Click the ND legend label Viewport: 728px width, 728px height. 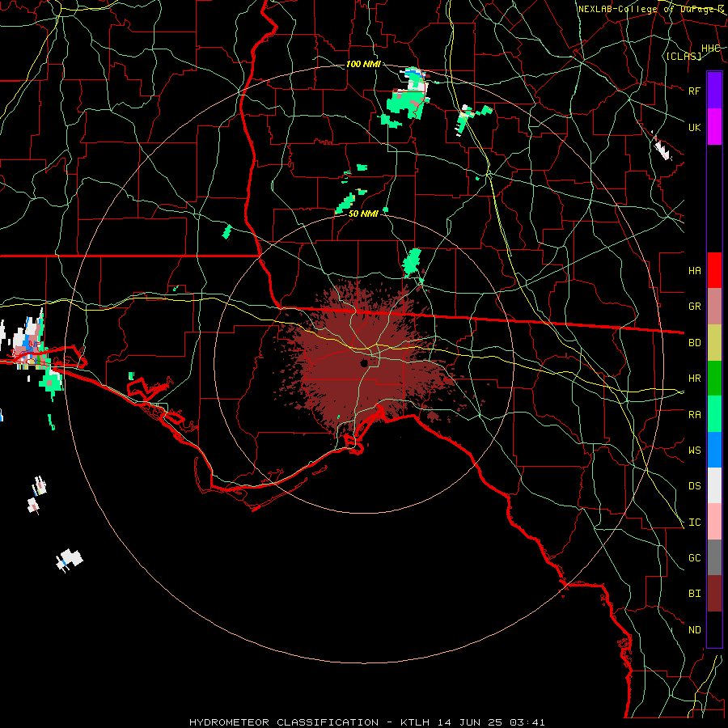[694, 629]
